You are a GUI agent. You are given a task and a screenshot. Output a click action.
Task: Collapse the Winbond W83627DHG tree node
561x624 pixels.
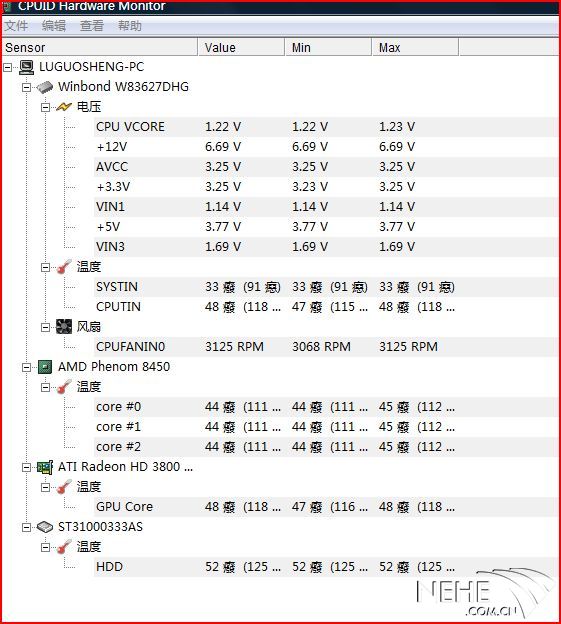tap(27, 87)
